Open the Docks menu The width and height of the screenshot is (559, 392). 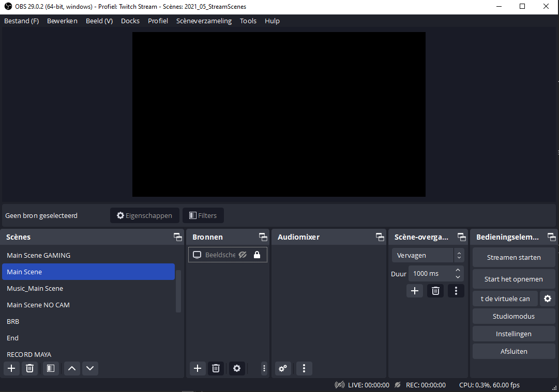(x=130, y=21)
